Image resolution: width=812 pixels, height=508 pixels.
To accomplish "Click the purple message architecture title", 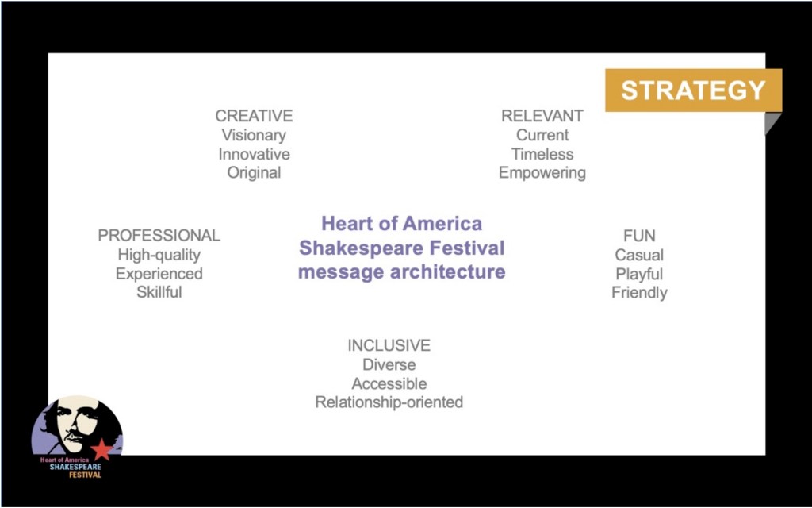I will [x=401, y=248].
